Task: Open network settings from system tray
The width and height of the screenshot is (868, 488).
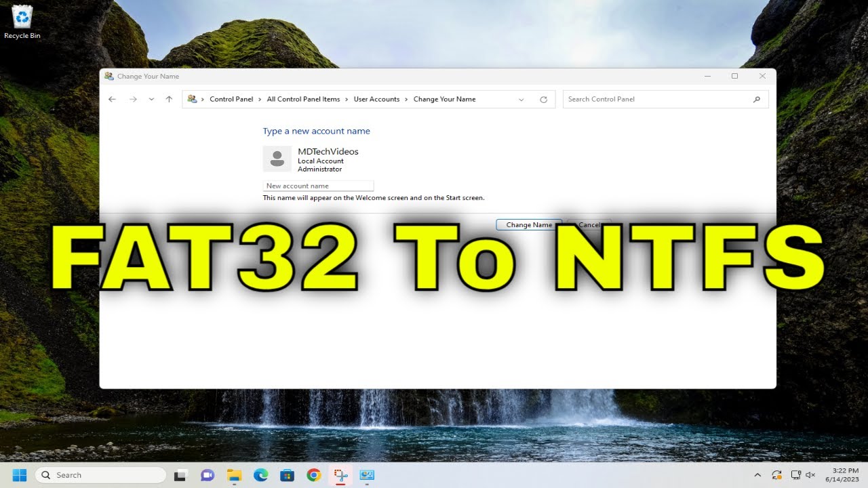Action: tap(796, 475)
